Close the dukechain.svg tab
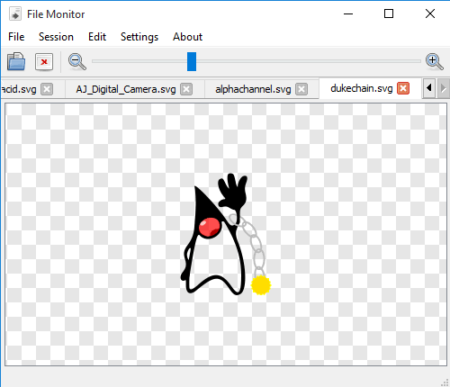The width and height of the screenshot is (450, 387). click(403, 89)
